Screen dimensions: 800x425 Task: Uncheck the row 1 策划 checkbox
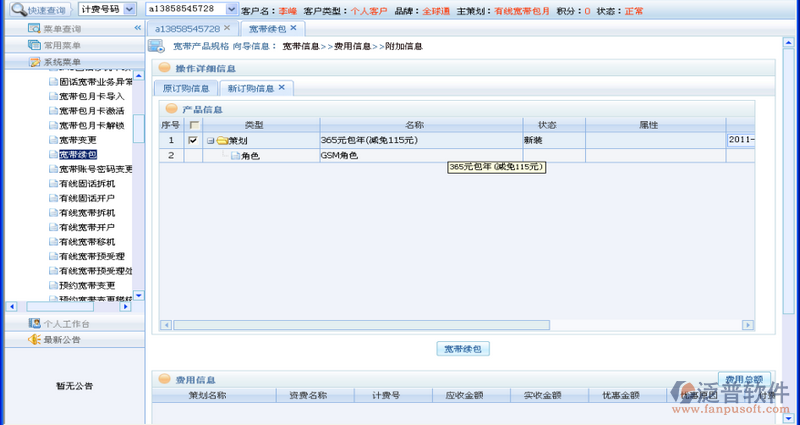(x=193, y=141)
